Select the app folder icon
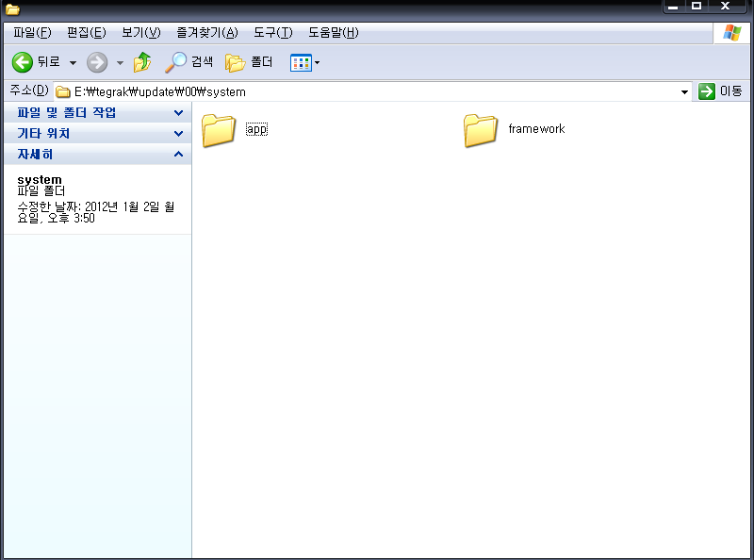 pyautogui.click(x=219, y=130)
